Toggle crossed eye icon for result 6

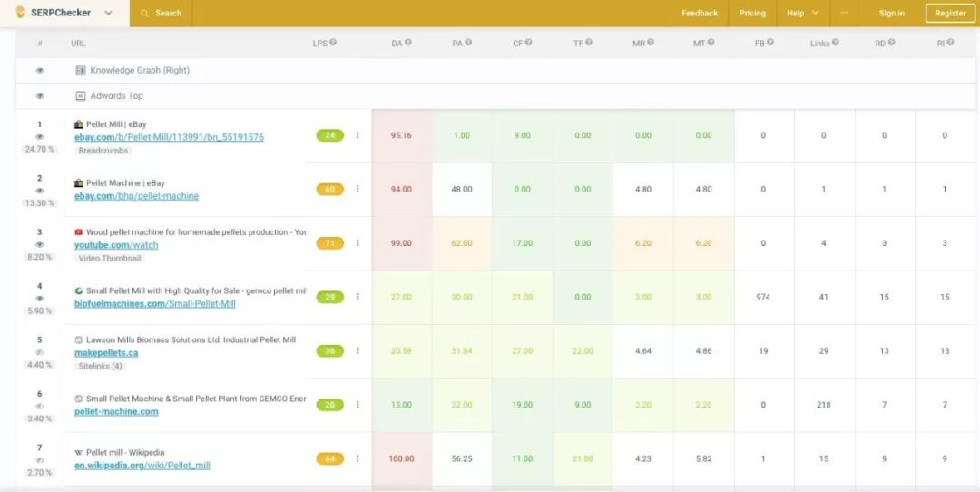39,407
